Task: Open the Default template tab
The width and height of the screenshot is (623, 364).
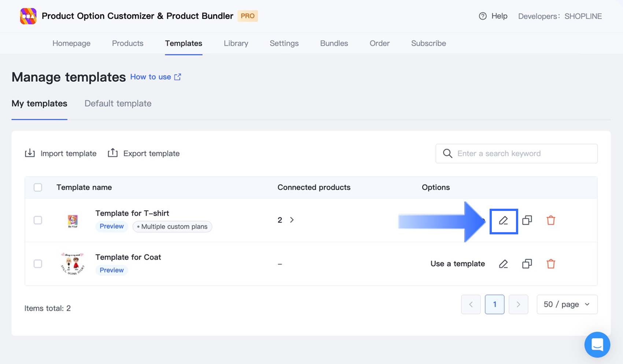Action: point(118,104)
